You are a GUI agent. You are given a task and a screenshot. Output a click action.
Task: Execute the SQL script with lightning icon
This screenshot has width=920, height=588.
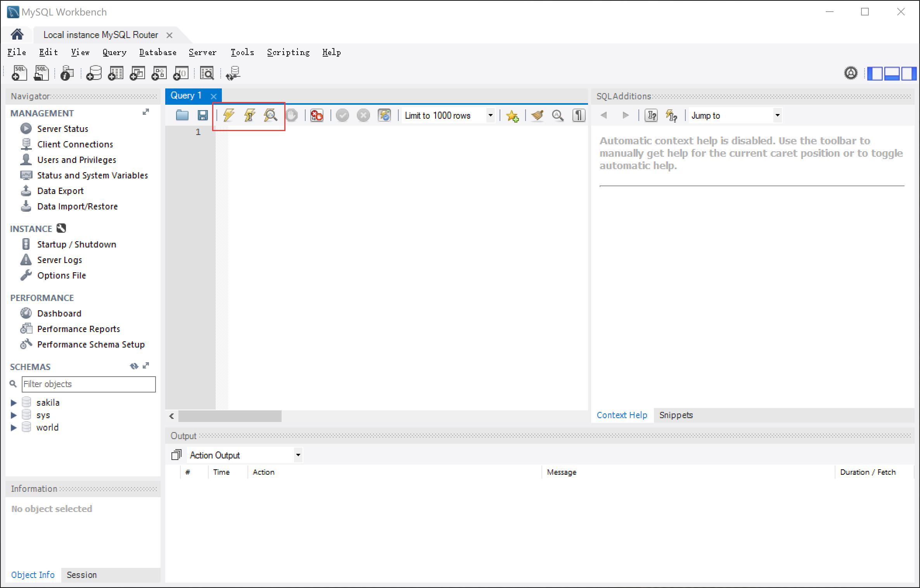[229, 115]
